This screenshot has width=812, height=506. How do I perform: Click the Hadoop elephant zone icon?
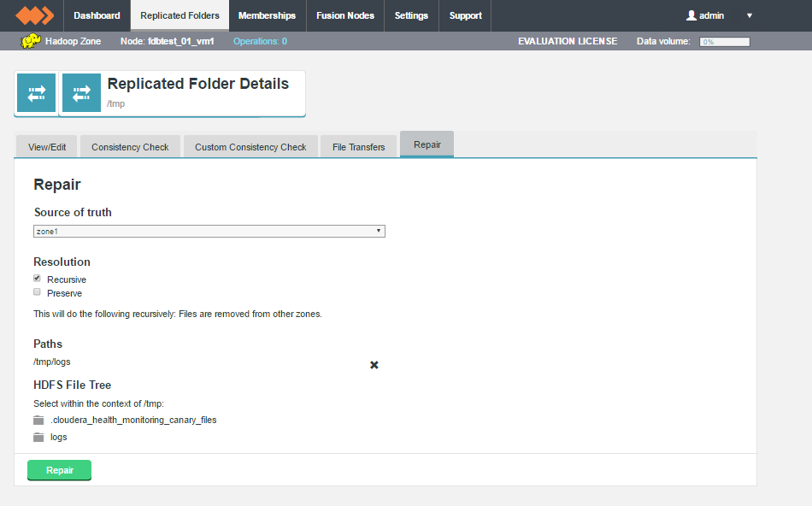pos(31,41)
